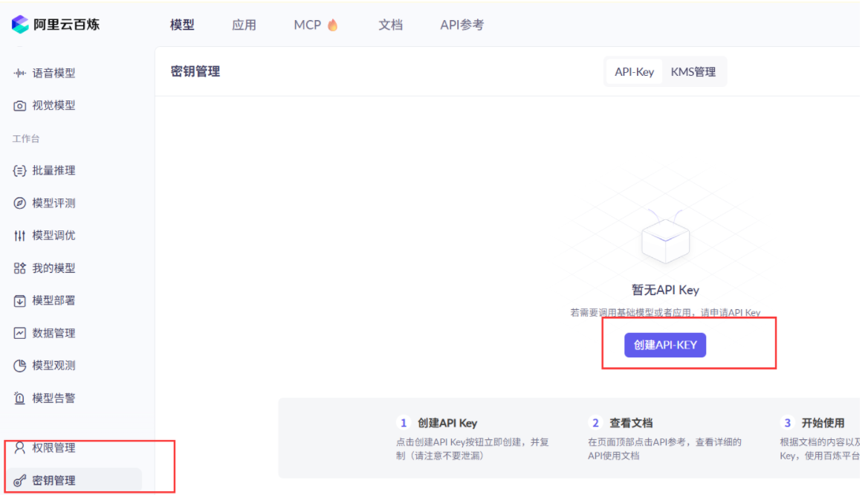Screen dimensions: 868x495
Task: Open 数据管理 via its chart icon
Action: [20, 333]
